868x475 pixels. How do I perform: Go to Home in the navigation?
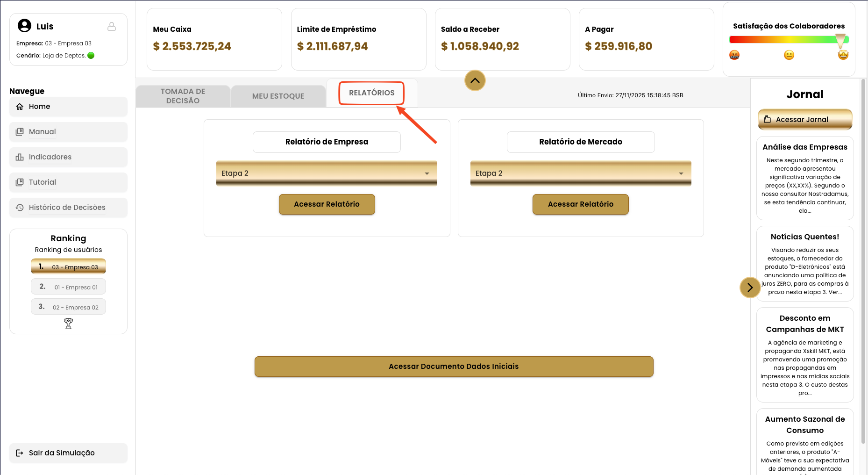68,107
